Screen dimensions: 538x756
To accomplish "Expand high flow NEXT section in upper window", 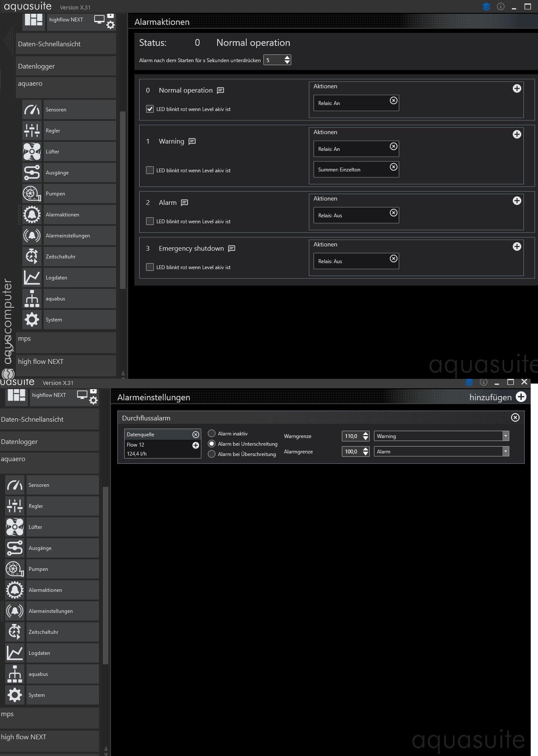I will pos(66,366).
